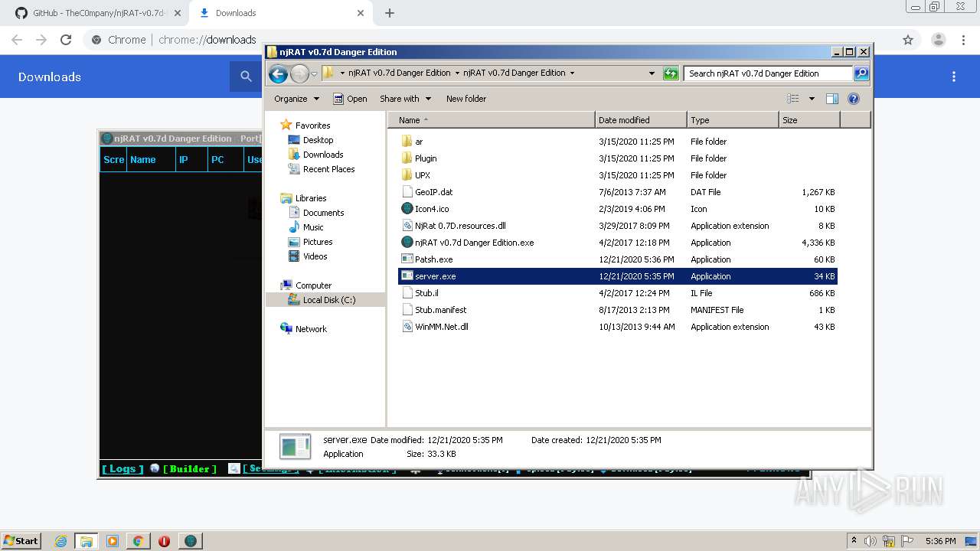Click the Explorer forward arrow button
The image size is (980, 551).
point(299,73)
